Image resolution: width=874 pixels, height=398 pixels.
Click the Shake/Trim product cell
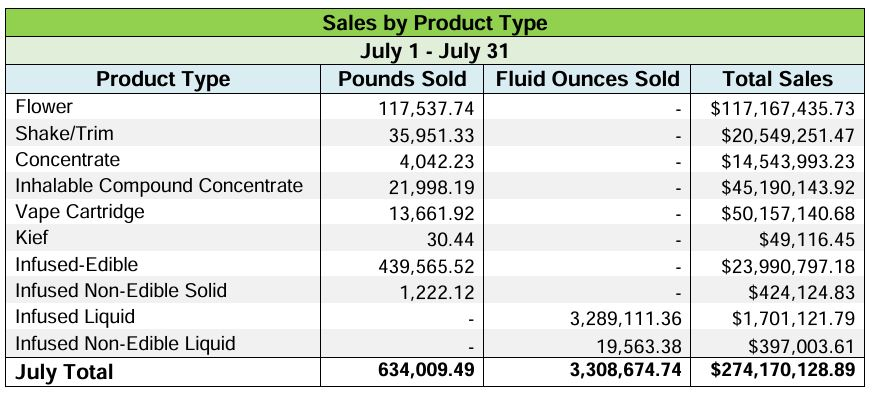163,133
